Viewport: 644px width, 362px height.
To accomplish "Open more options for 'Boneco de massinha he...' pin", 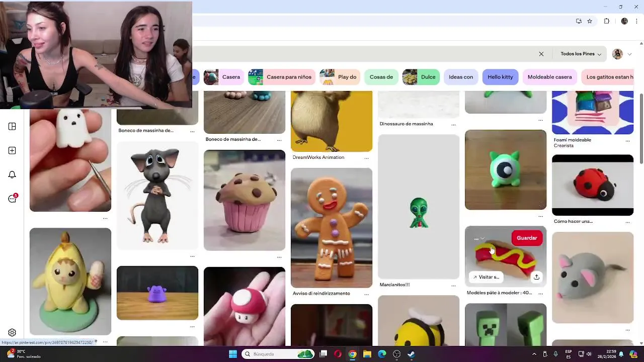I will (192, 132).
